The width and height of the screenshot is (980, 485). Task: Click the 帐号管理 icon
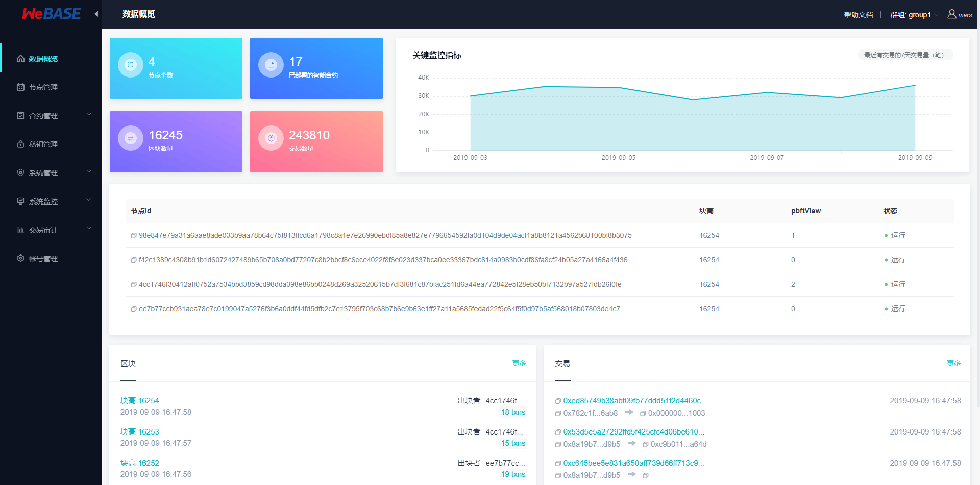click(20, 259)
